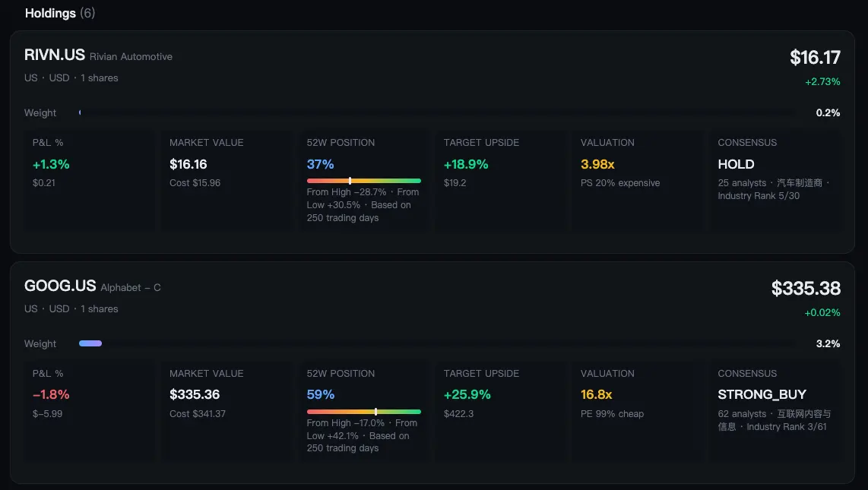Click RIVN From High −28.7% description
This screenshot has width=868, height=490.
363,205
